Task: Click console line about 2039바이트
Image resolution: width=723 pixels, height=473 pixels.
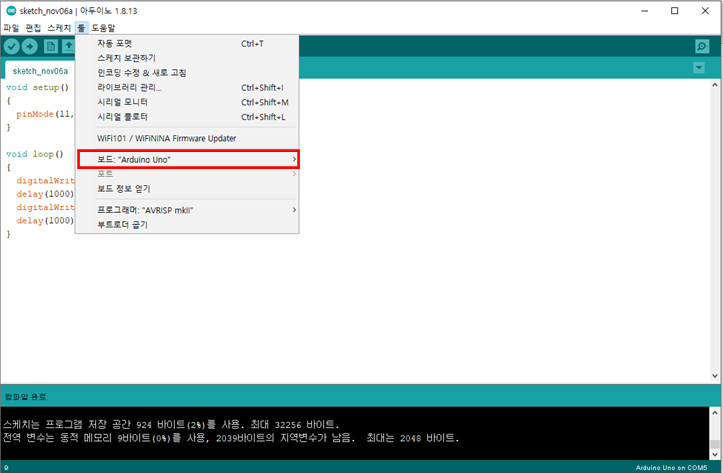Action: tap(231, 438)
